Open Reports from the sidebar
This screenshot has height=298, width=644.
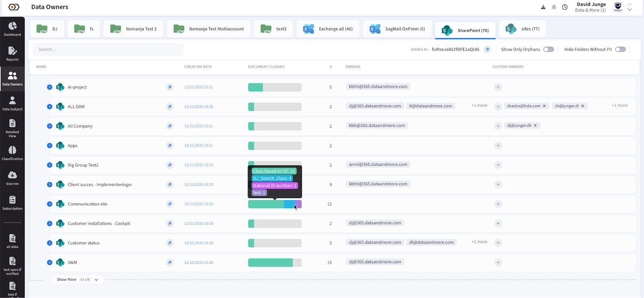click(12, 54)
